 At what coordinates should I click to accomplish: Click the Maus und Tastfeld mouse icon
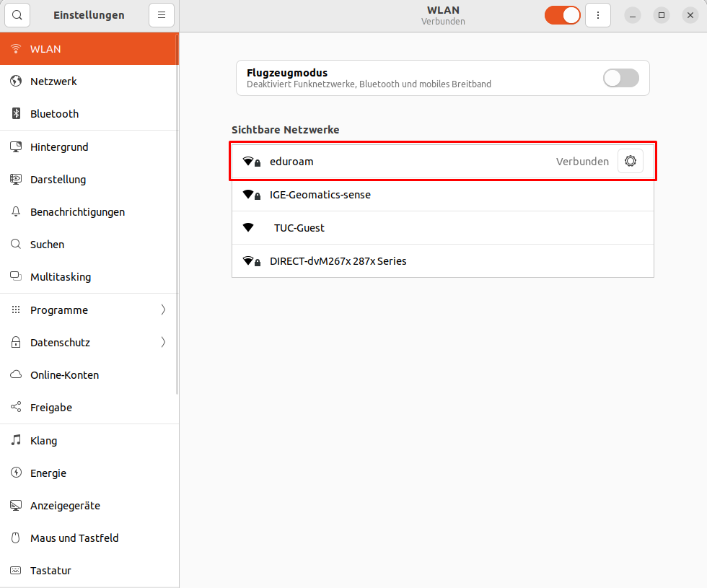coord(16,538)
